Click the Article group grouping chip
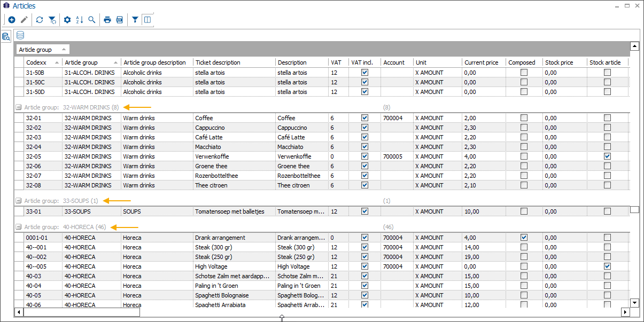This screenshot has width=644, height=322. pos(42,50)
